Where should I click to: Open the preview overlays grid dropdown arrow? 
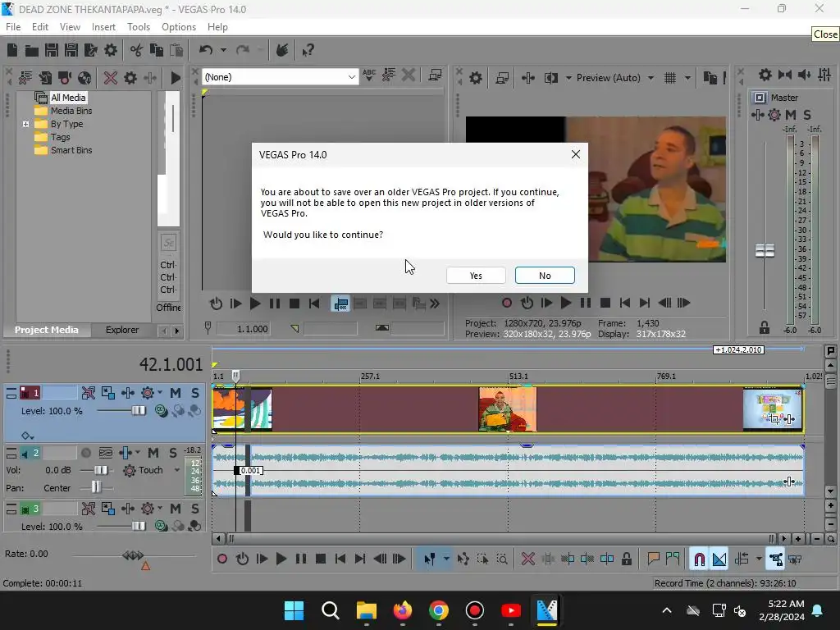point(687,78)
